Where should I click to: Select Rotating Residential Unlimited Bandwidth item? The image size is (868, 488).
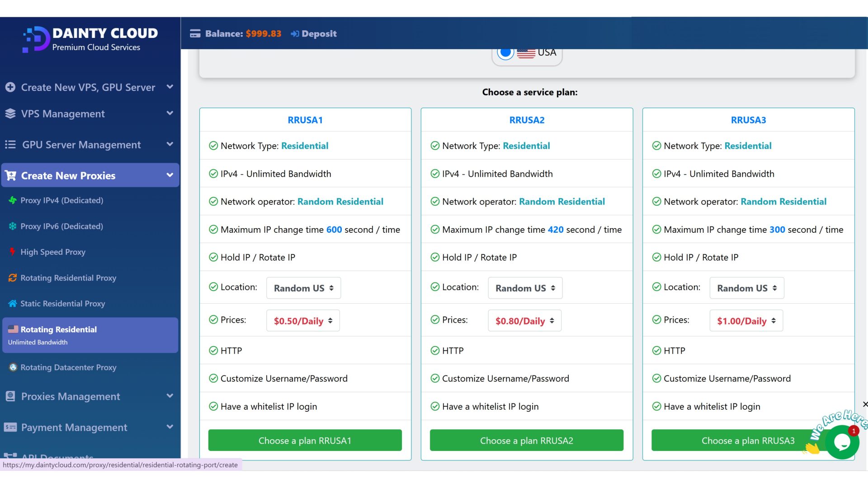pos(90,335)
